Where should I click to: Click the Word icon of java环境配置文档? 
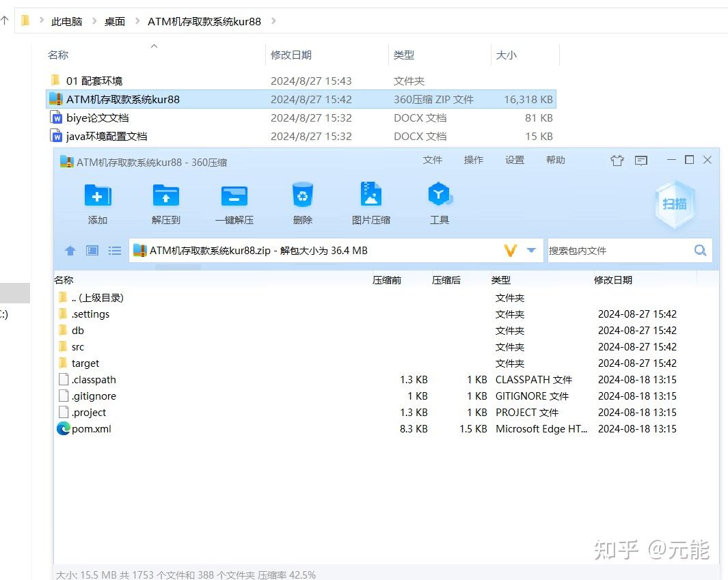tap(56, 136)
